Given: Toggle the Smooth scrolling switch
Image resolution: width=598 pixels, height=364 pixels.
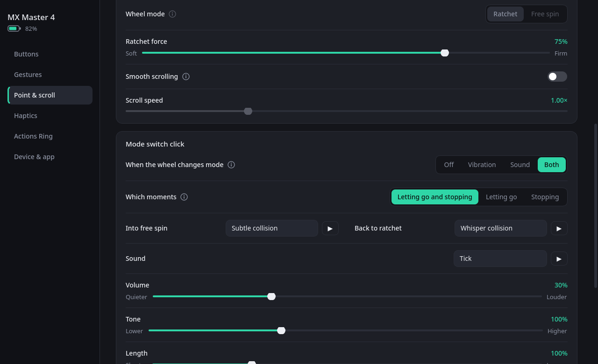Looking at the screenshot, I should pyautogui.click(x=557, y=77).
